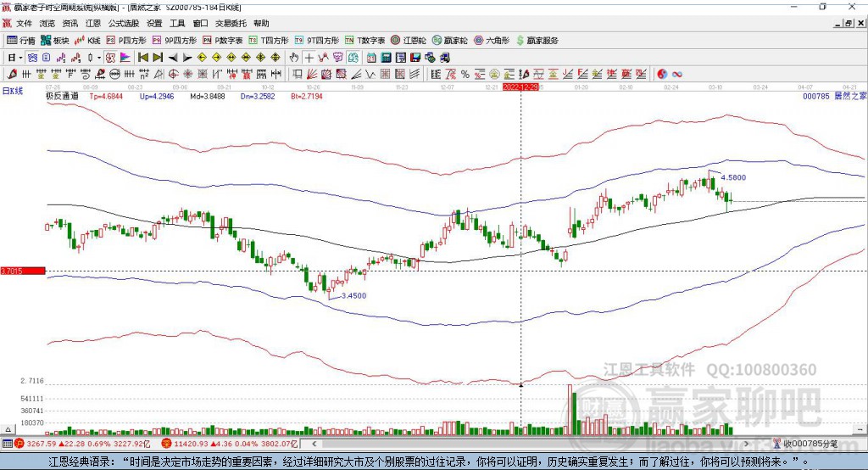Click the red 3.7015 price tag
This screenshot has width=868, height=470.
23,271
